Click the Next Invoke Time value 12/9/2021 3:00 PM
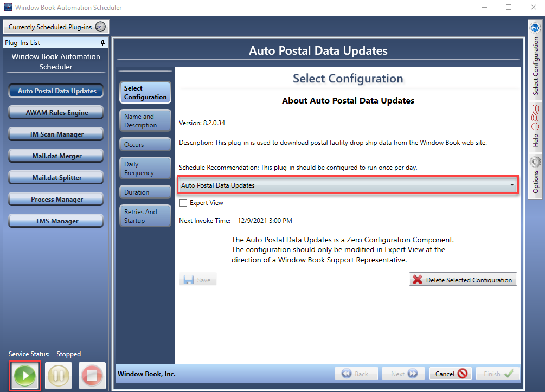545x392 pixels. click(265, 221)
